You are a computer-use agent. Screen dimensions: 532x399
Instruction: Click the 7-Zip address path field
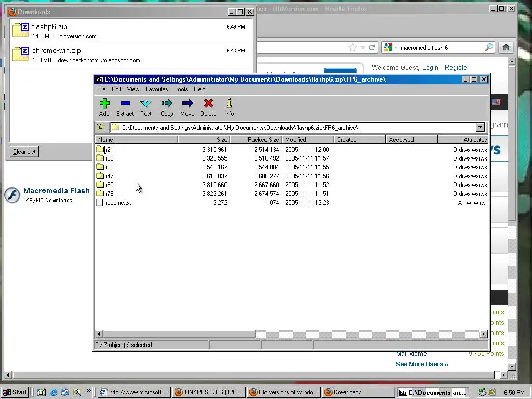tap(294, 128)
